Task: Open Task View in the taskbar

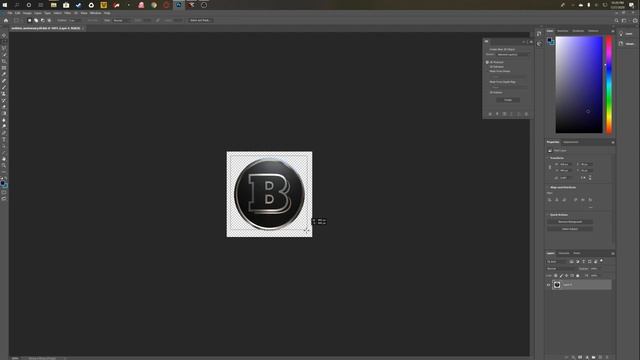Action: click(41, 5)
